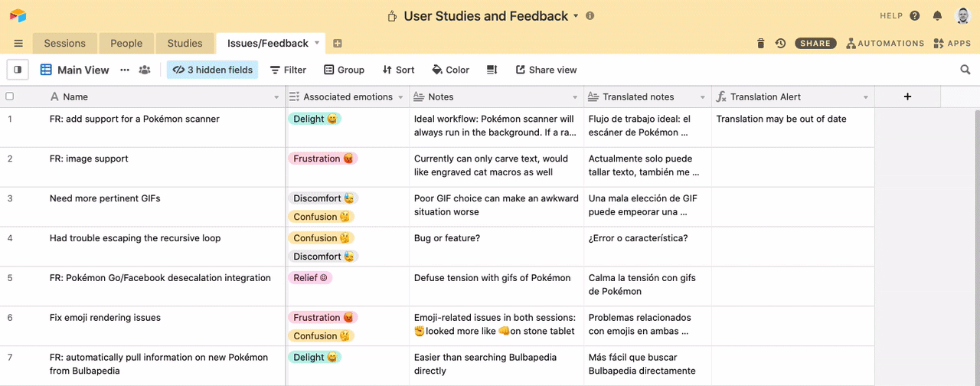
Task: Click the SHARE button
Action: coord(815,44)
